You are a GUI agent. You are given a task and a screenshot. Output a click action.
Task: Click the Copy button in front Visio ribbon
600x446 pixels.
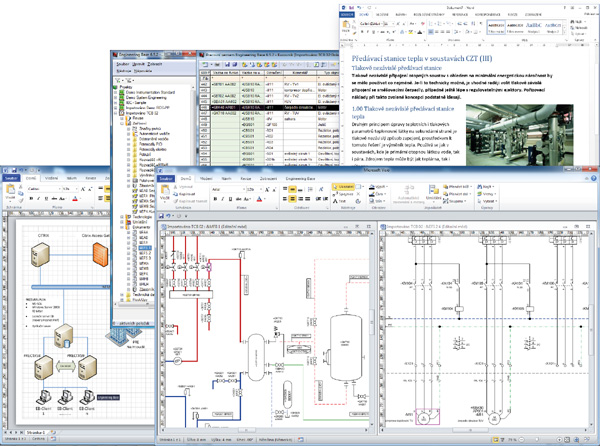coord(185,194)
